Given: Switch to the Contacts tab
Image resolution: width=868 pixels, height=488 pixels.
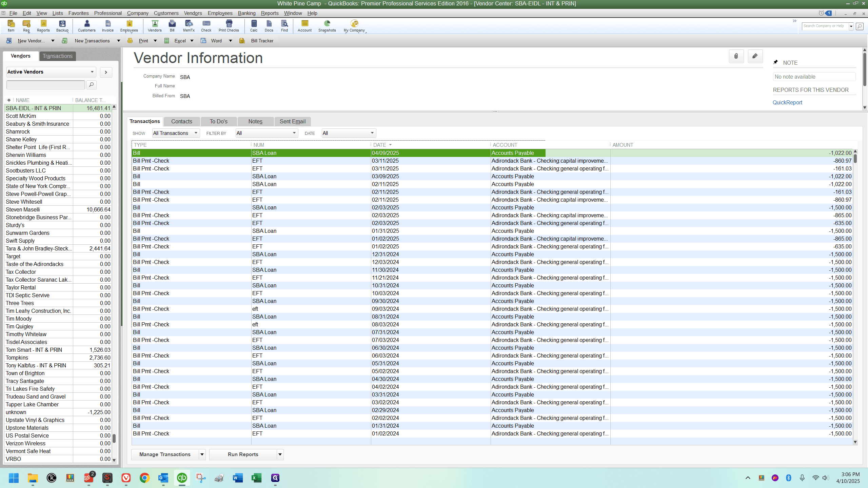Looking at the screenshot, I should click(182, 121).
